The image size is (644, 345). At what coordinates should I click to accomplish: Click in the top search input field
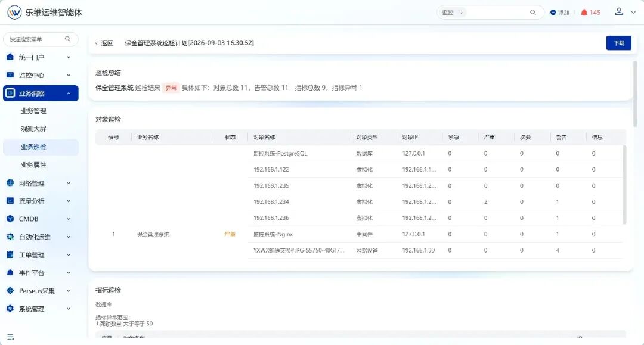[497, 13]
